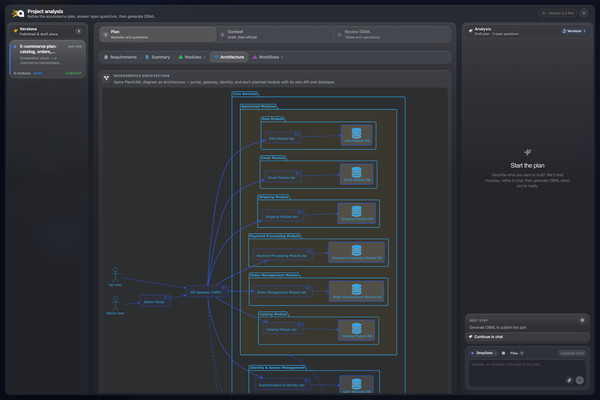Open the Review DBML step tab
This screenshot has width=600, height=400.
pos(392,34)
